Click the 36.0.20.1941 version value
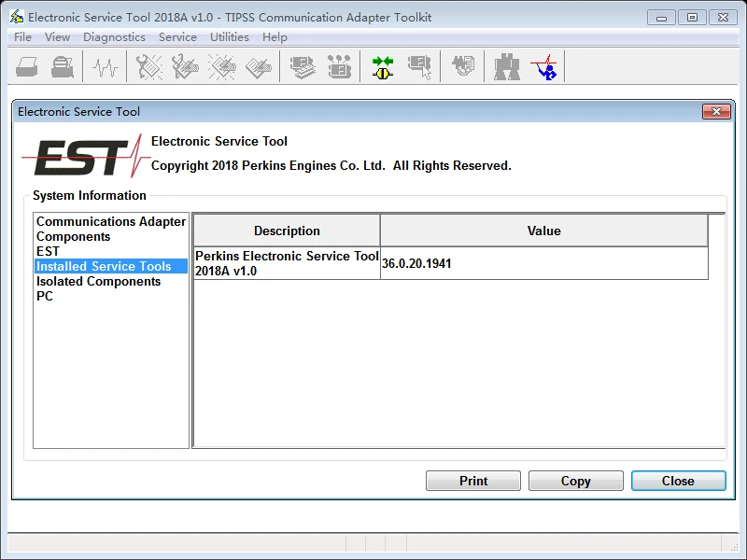This screenshot has width=747, height=560. 416,263
